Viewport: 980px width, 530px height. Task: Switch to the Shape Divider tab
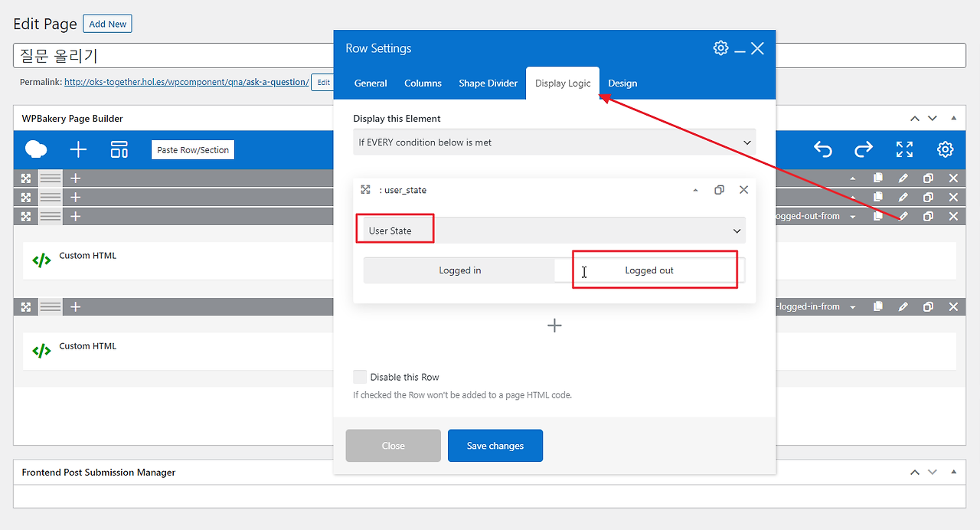click(488, 83)
